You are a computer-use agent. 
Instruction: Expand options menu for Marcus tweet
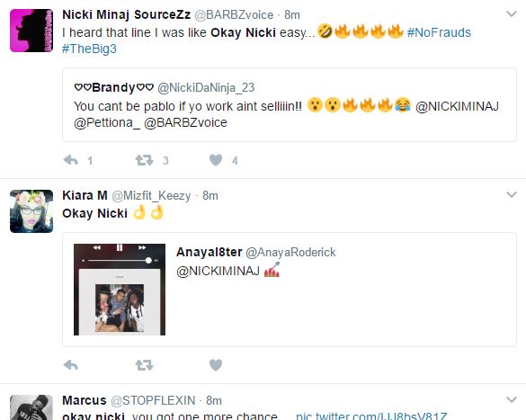(x=512, y=399)
